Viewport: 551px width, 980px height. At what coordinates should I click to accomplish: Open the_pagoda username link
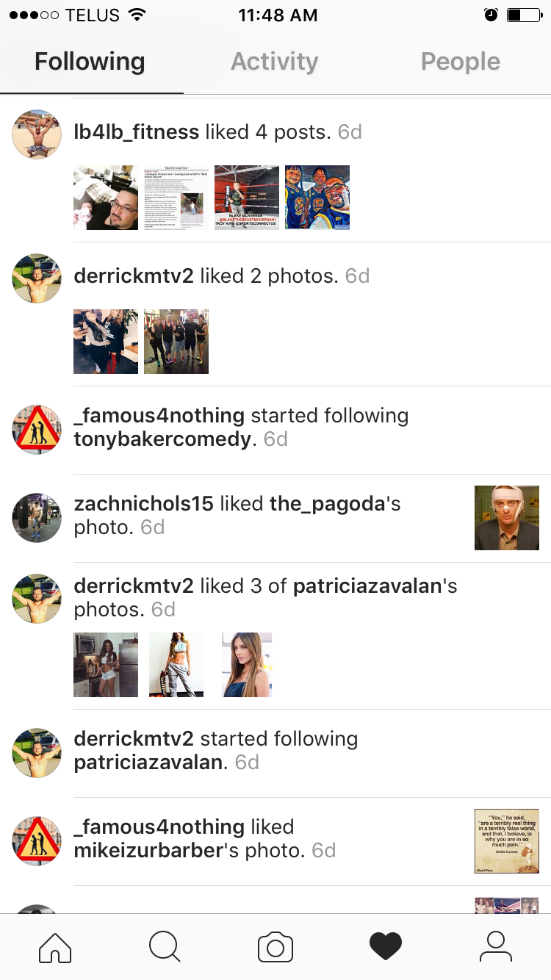coord(327,504)
